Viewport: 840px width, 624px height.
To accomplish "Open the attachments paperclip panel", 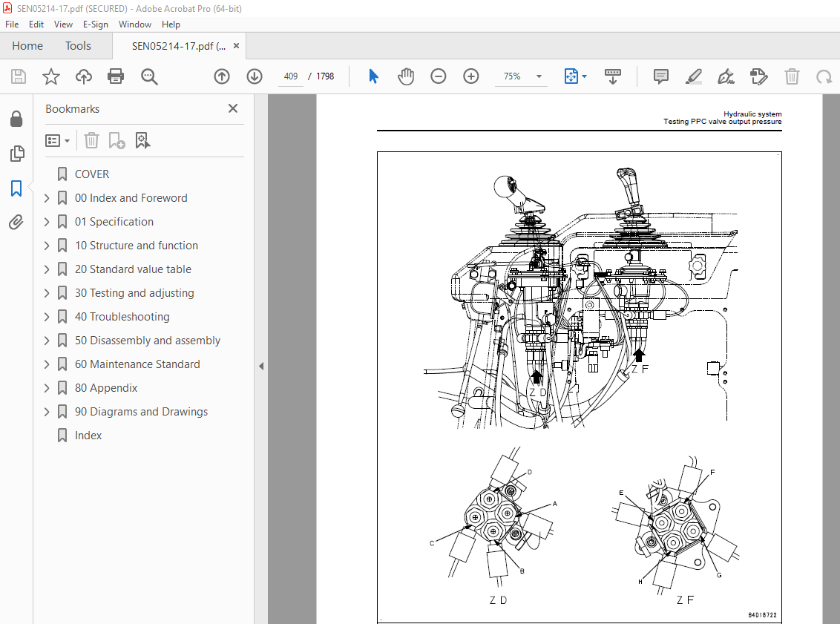I will (16, 222).
